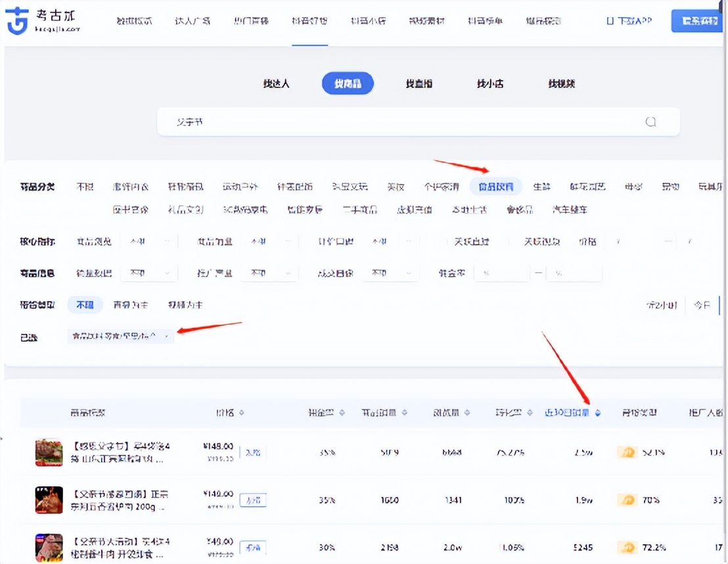Click the search magnifier icon in search box

pyautogui.click(x=650, y=122)
